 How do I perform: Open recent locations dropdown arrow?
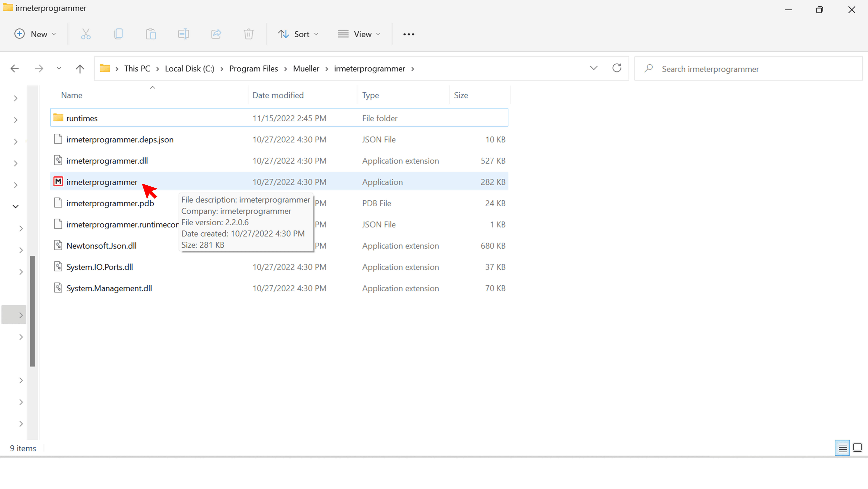point(59,68)
